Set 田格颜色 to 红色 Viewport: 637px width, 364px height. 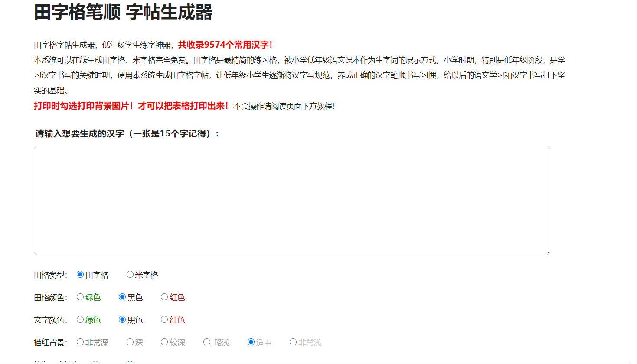(x=164, y=297)
